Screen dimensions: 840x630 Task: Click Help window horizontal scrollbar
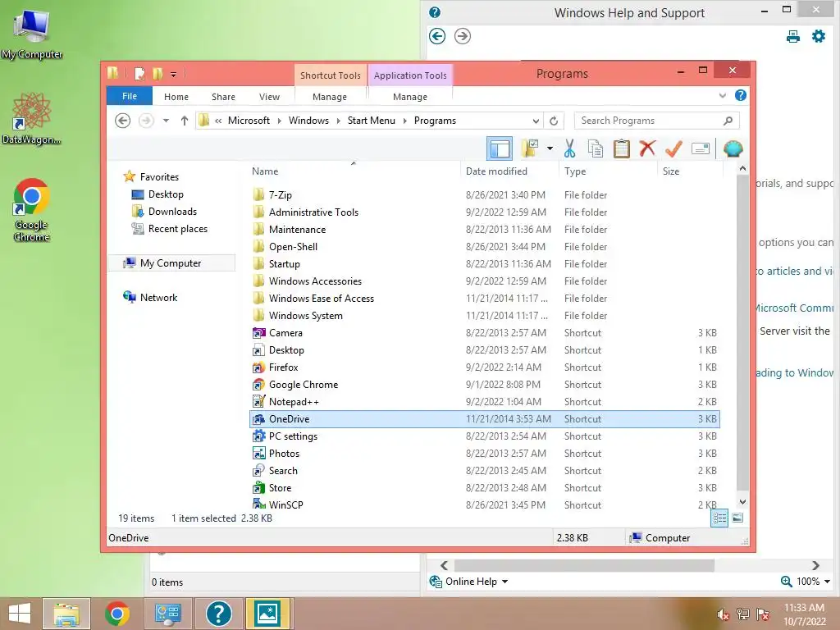tap(584, 565)
